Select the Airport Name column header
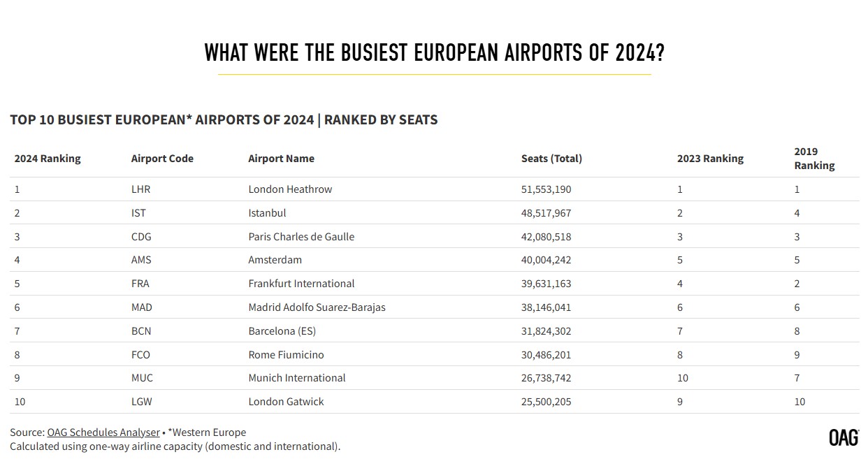Viewport: 868px width, 473px height. [x=281, y=159]
